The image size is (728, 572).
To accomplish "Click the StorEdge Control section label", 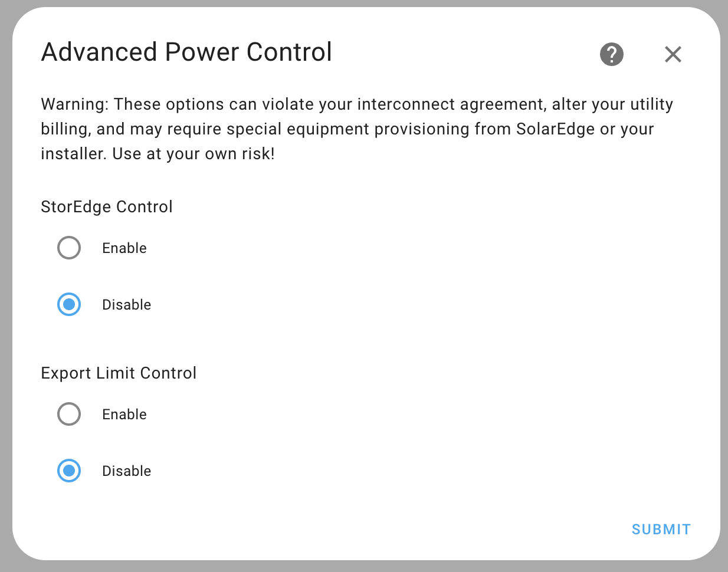I will (107, 206).
